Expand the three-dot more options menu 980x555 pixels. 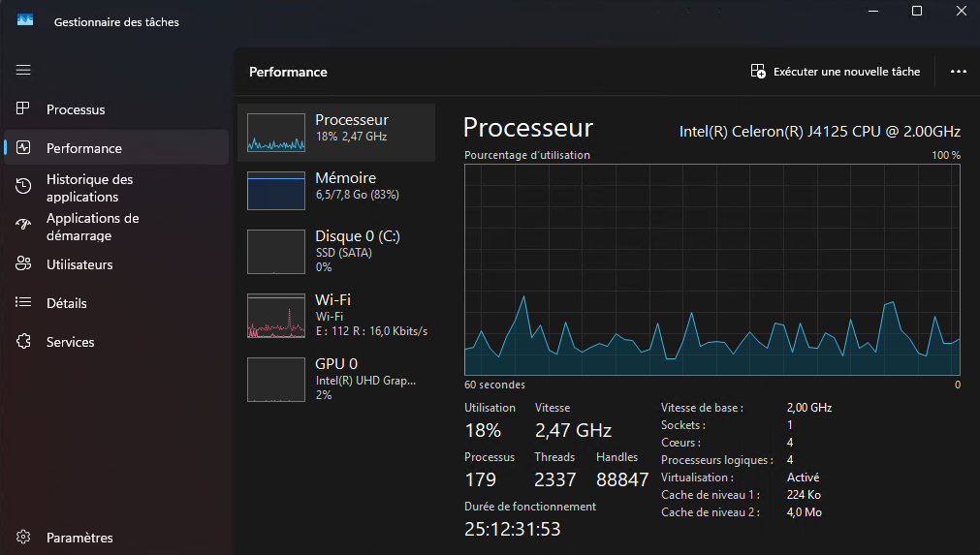[958, 71]
